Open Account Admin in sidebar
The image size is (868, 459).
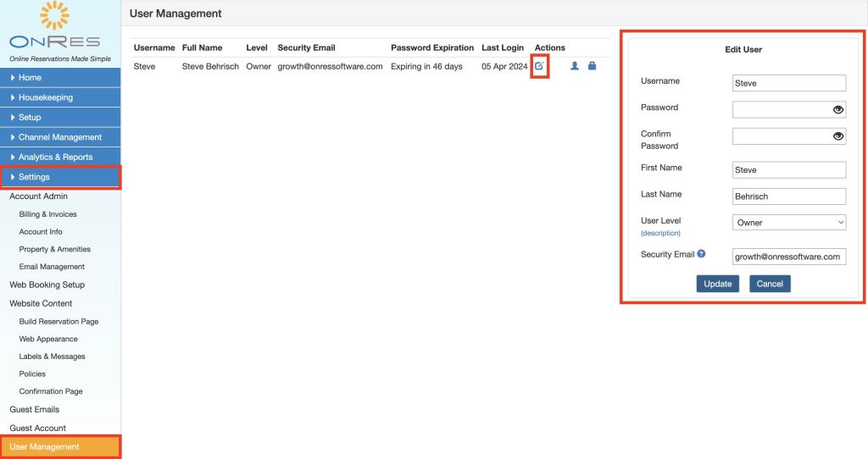pos(38,196)
